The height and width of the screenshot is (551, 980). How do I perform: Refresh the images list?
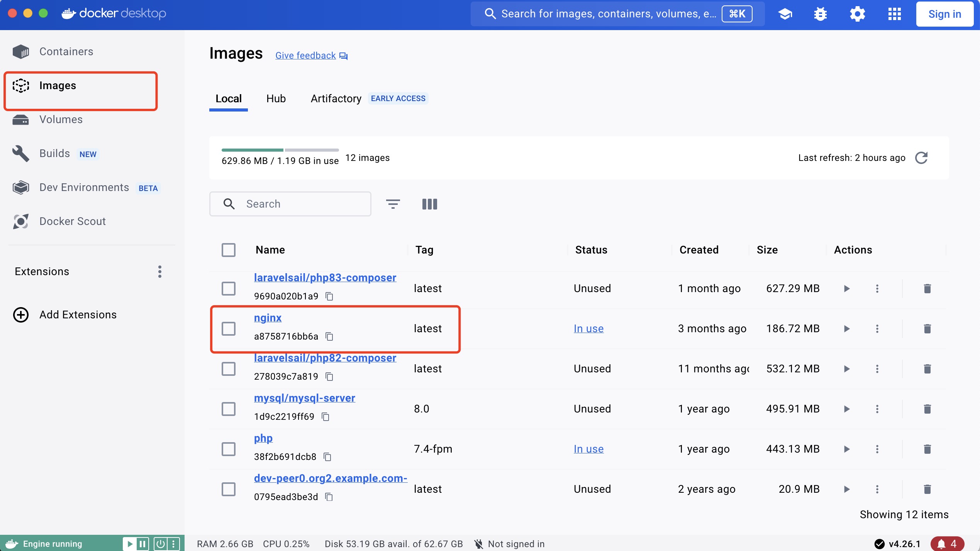921,157
